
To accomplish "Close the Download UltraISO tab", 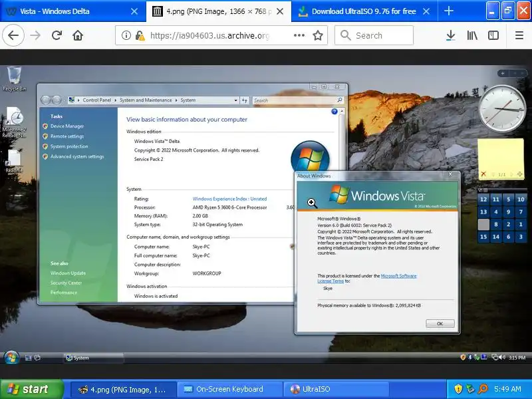I will [x=426, y=11].
